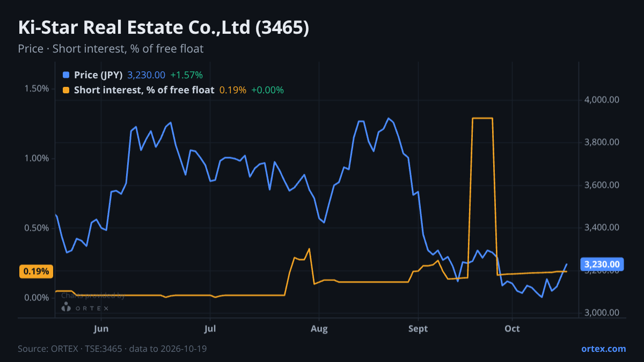This screenshot has width=644, height=362.
Task: Click 'Short interest, % of free float' legend label
Action: [144, 90]
